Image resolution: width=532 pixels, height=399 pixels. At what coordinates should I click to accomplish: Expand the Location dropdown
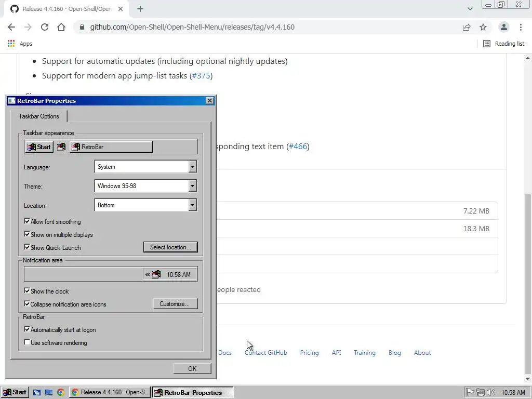point(192,205)
